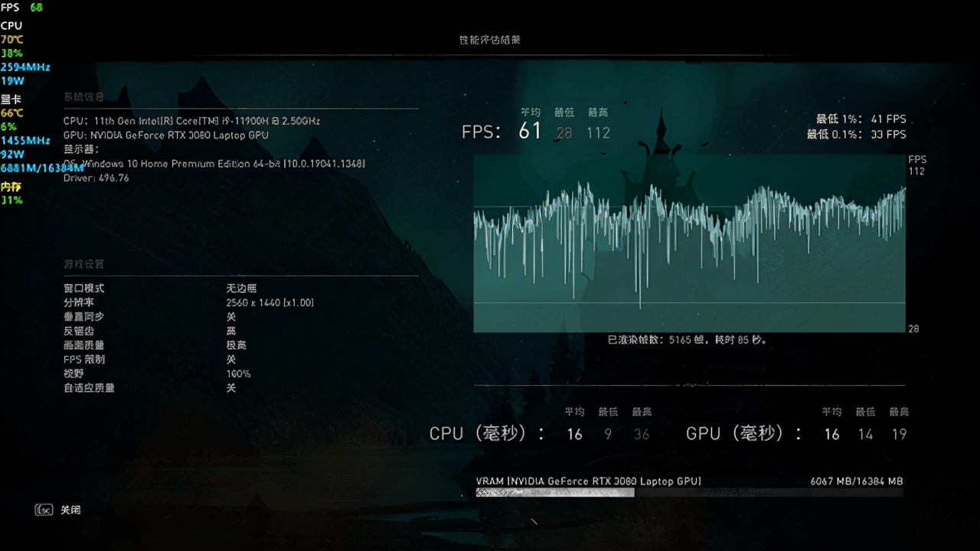Select the graphics card power 92W
980x551 pixels.
12,155
